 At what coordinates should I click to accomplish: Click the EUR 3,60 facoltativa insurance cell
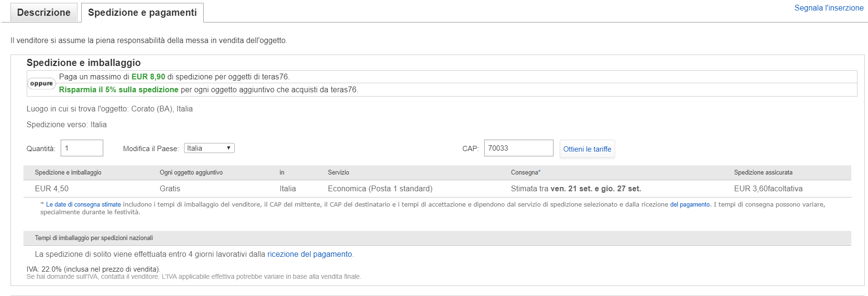pyautogui.click(x=768, y=189)
